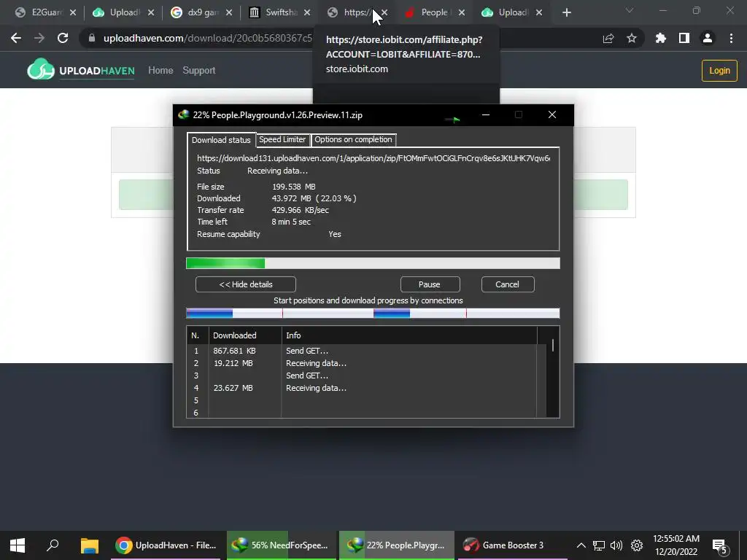Select the Download status tab
Viewport: 747px width, 560px height.
[221, 140]
